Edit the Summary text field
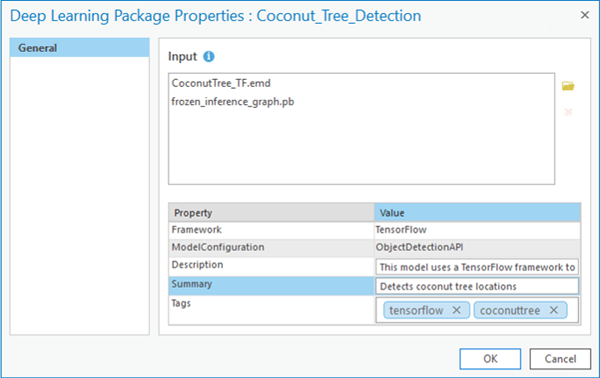The width and height of the screenshot is (600, 378). pyautogui.click(x=477, y=287)
